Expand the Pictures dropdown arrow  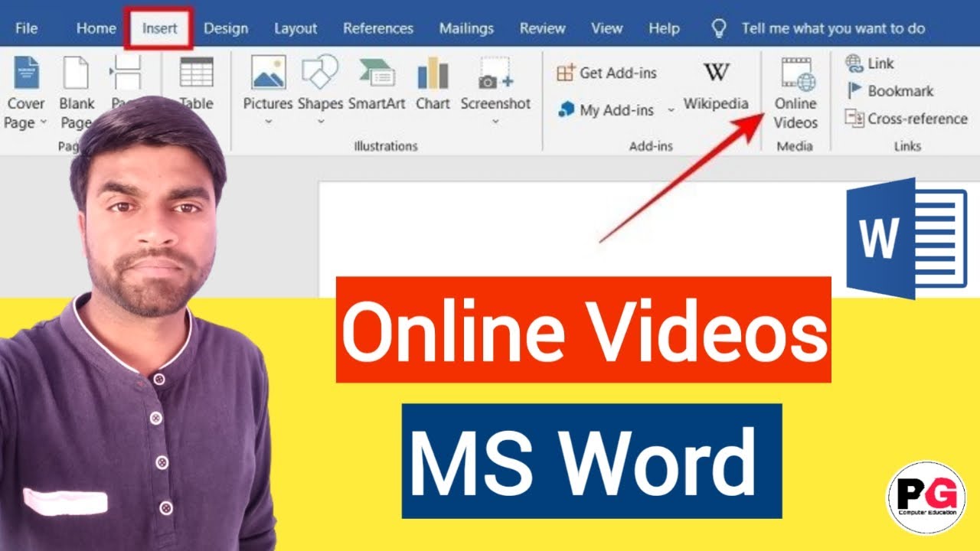click(268, 122)
